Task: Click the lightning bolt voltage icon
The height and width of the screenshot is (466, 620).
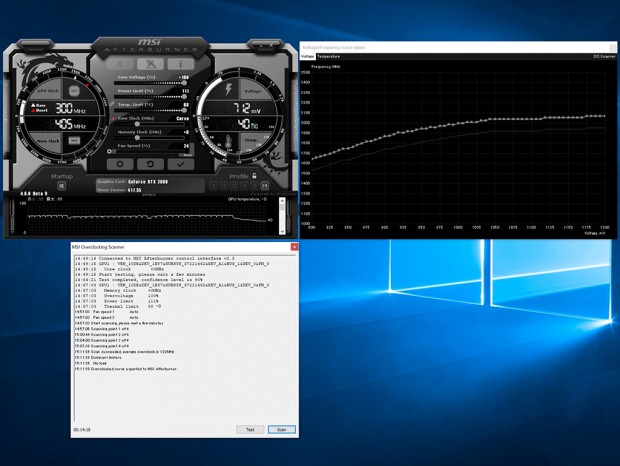Action: [229, 89]
